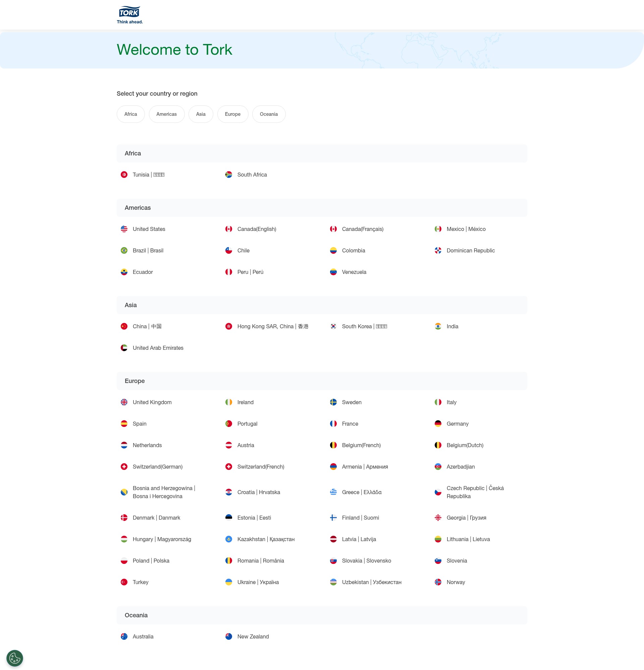Open Armenia | Армения link
644x670 pixels.
tap(365, 467)
